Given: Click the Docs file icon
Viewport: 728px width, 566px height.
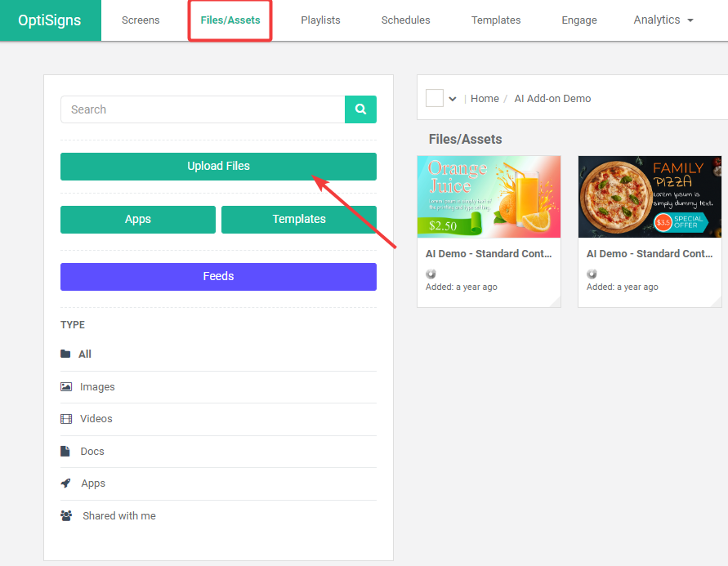Looking at the screenshot, I should pyautogui.click(x=65, y=452).
